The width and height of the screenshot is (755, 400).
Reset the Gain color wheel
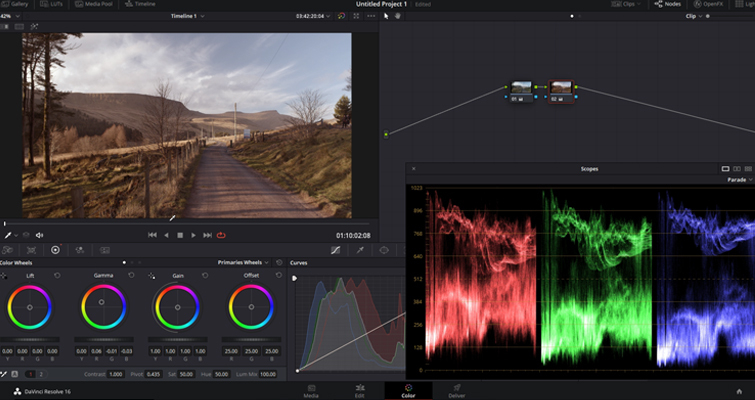click(205, 275)
